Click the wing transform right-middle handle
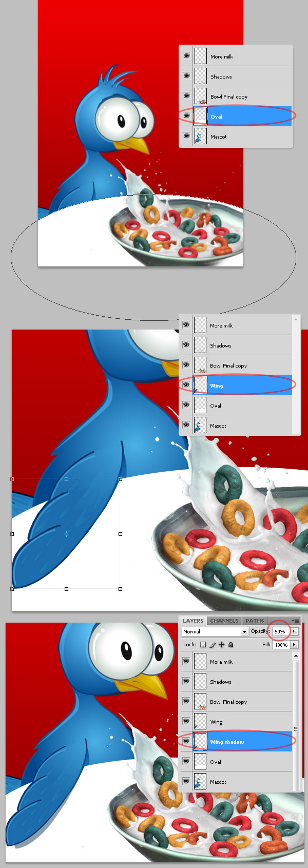308x868 pixels. coord(121,534)
